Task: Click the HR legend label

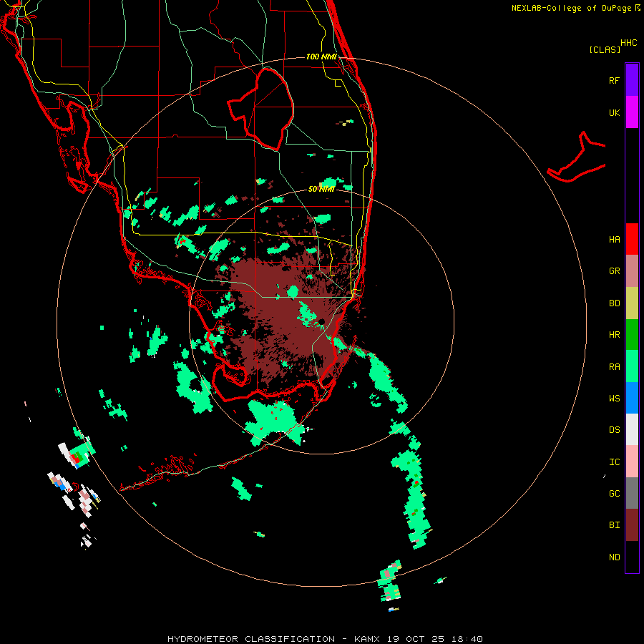Action: point(614,335)
